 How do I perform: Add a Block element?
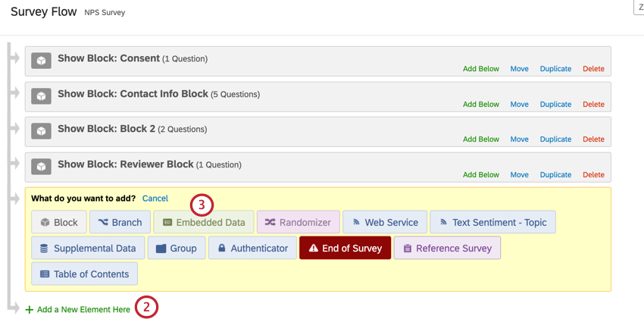(x=59, y=222)
